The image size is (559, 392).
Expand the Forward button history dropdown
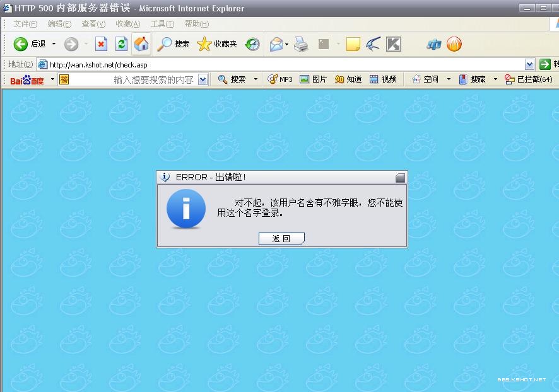pos(86,44)
